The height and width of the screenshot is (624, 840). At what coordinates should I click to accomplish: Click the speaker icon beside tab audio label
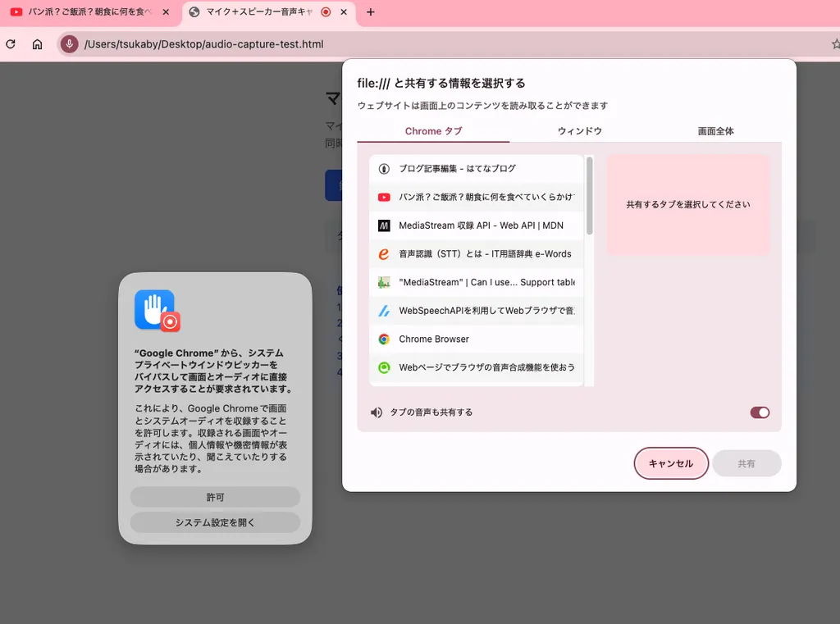pyautogui.click(x=377, y=412)
